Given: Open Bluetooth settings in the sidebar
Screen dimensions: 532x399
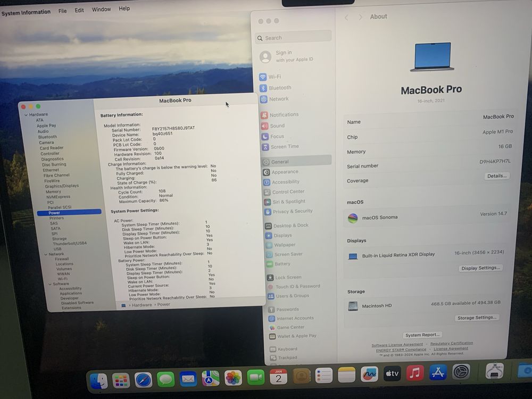Looking at the screenshot, I should pyautogui.click(x=276, y=88).
